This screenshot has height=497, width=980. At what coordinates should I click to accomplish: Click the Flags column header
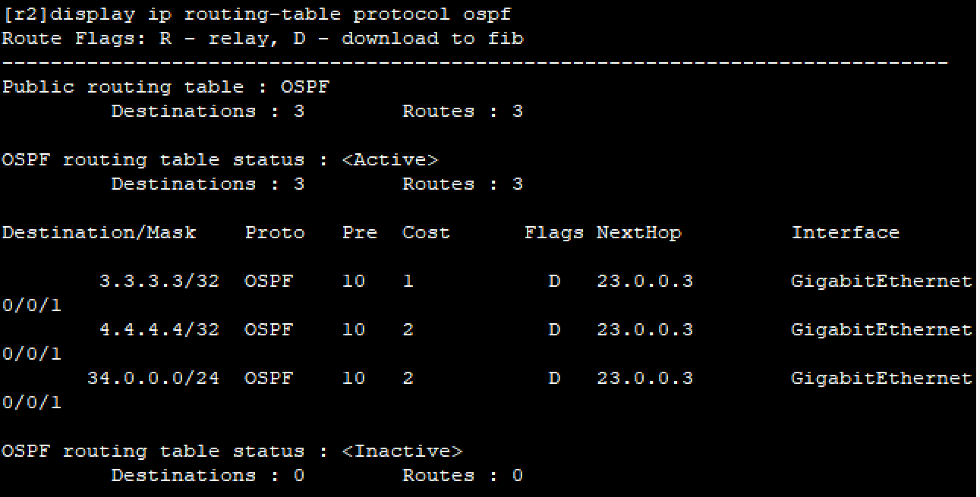(554, 233)
